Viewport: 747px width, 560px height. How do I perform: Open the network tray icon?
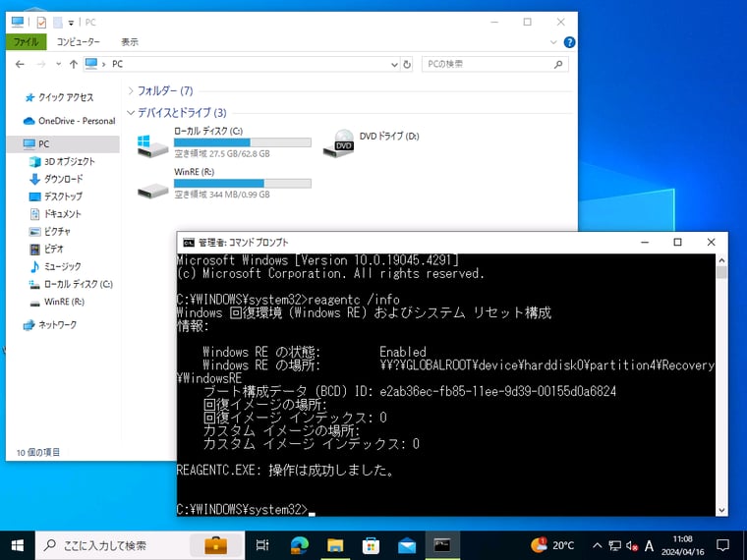(x=614, y=545)
